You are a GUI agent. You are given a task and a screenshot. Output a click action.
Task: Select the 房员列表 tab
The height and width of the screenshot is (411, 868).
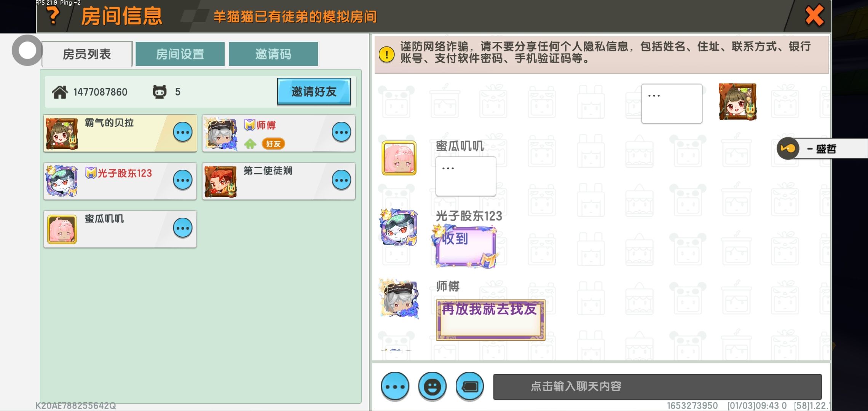pos(87,54)
